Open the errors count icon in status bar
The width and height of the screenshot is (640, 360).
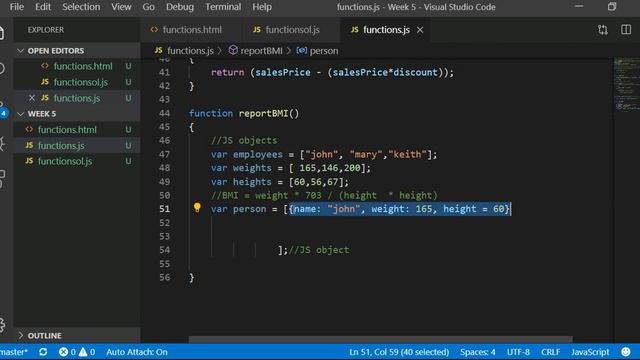click(x=63, y=352)
